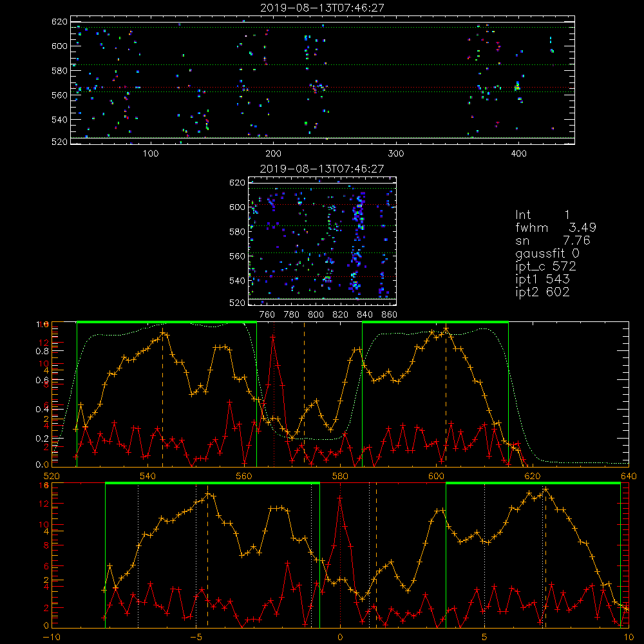Click the '800' x-axis tick of middle image
Screen dimensions: 644x644
[316, 315]
